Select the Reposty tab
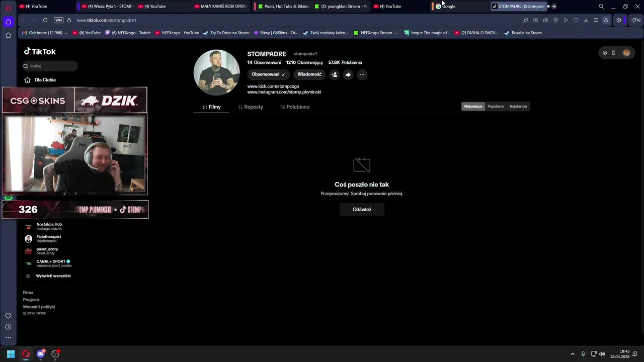 (x=251, y=107)
